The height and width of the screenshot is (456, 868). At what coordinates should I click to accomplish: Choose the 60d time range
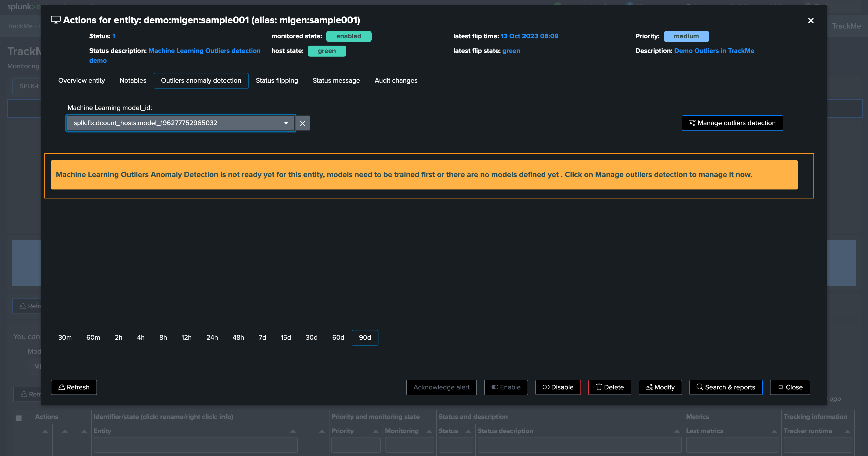point(338,338)
